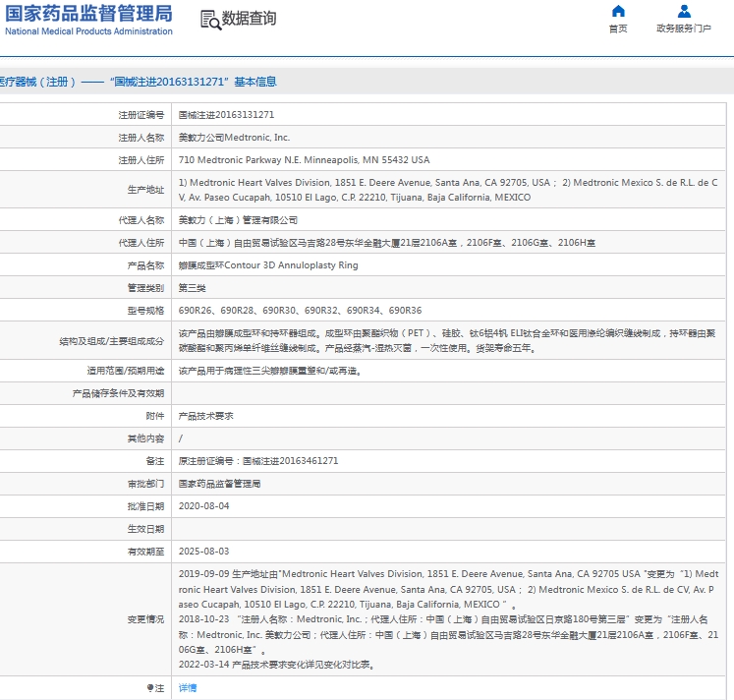
Task: Select registration number value 国械注进20163131271
Action: (x=227, y=115)
